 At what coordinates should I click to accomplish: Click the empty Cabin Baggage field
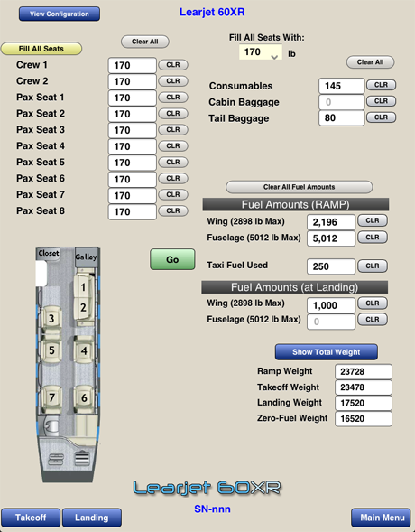pos(342,102)
